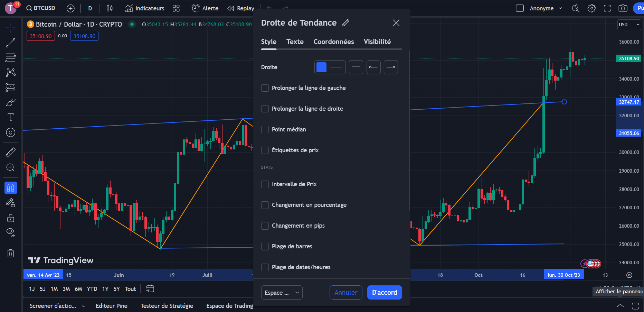Image resolution: width=644 pixels, height=312 pixels.
Task: Open the XABCD pattern tools
Action: click(x=10, y=72)
